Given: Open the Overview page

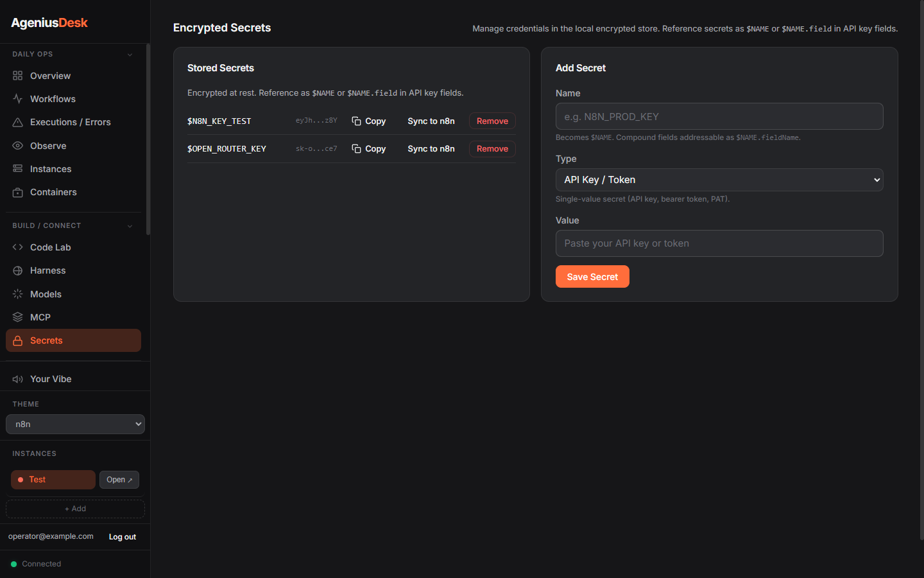Looking at the screenshot, I should 73,76.
